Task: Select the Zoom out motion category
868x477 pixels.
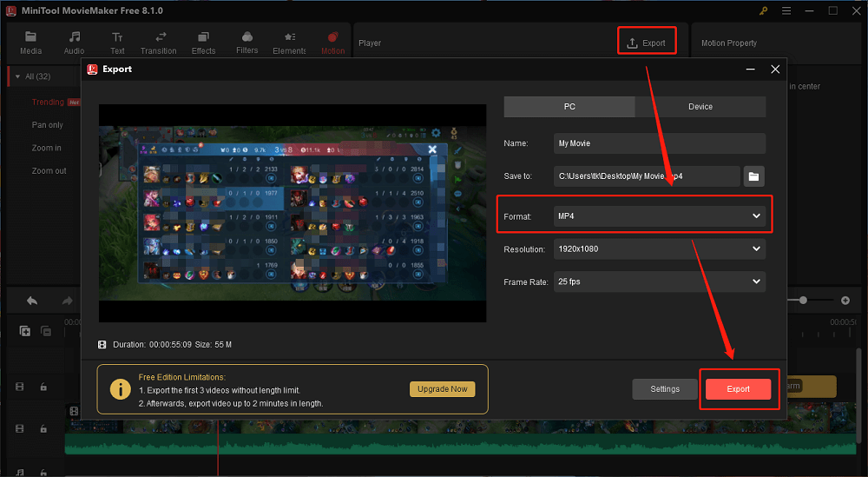Action: pyautogui.click(x=49, y=170)
